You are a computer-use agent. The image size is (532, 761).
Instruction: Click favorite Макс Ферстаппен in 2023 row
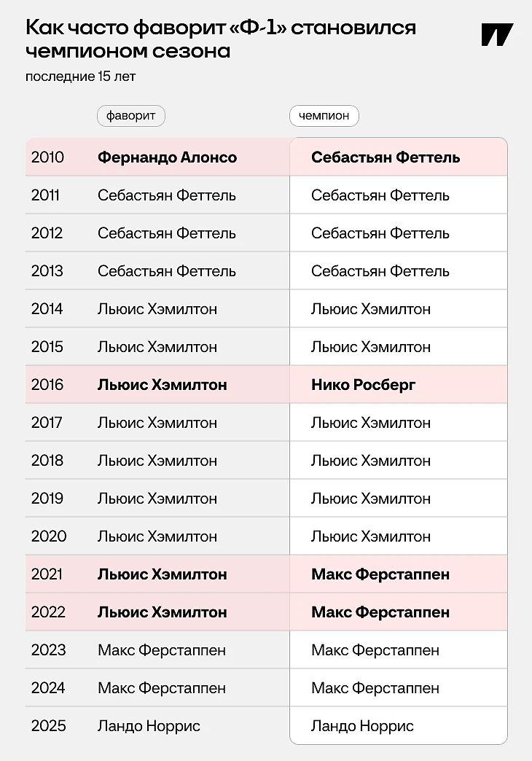pyautogui.click(x=162, y=650)
